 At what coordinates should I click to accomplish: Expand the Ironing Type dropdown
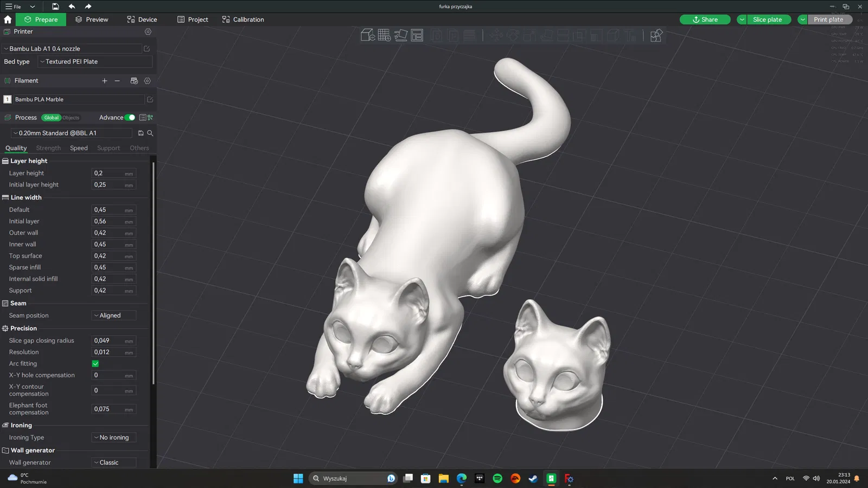click(114, 438)
